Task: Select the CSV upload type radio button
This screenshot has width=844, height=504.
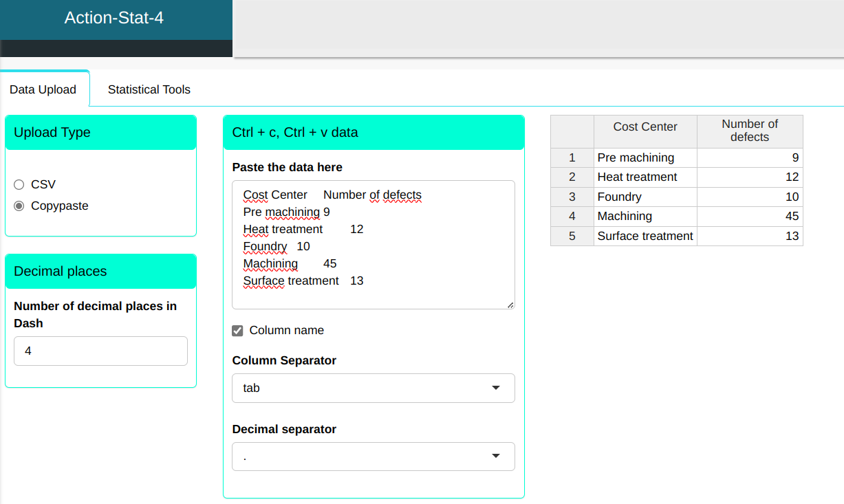Action: click(x=19, y=185)
